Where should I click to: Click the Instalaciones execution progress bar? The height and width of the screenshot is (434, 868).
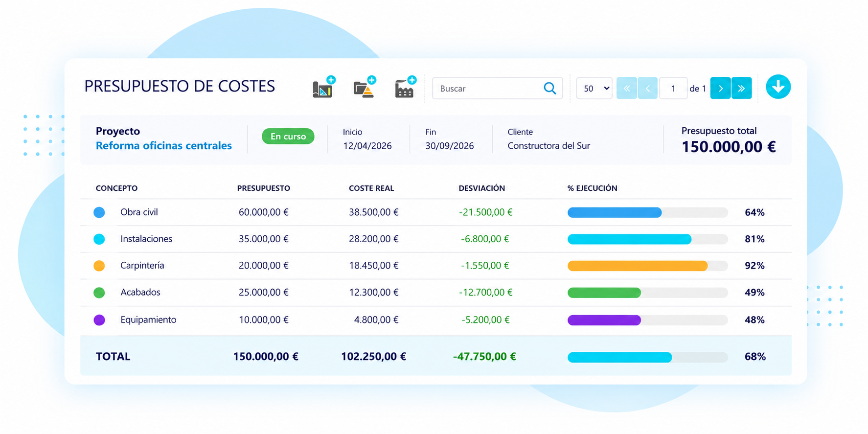[647, 239]
